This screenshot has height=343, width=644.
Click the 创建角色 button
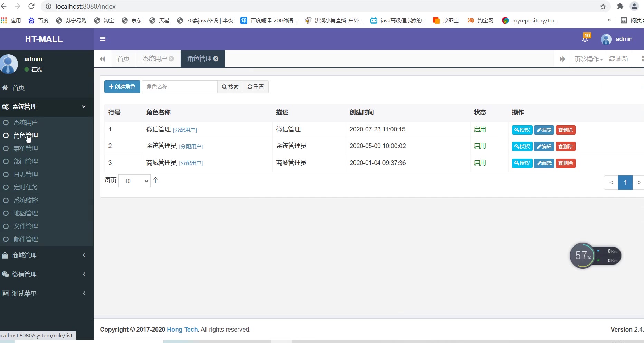coord(122,87)
